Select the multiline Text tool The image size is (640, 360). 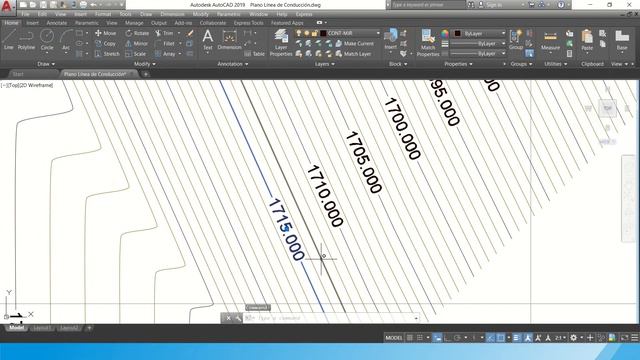tap(208, 40)
